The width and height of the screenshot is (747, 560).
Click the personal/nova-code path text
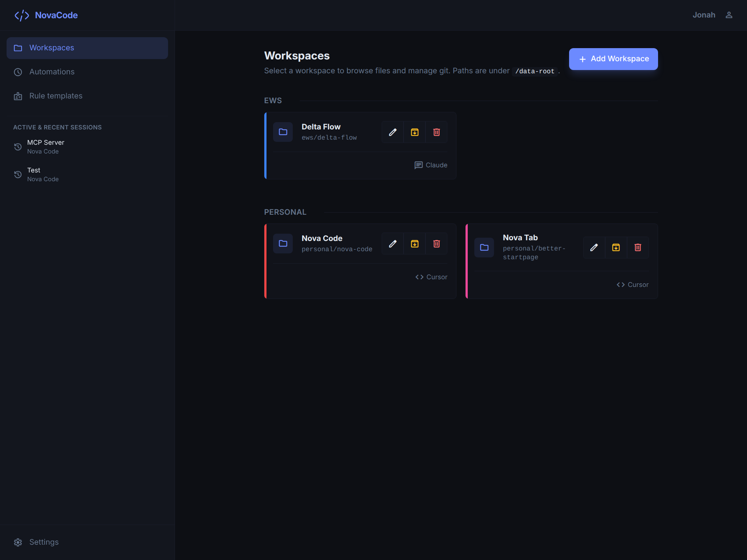(337, 249)
